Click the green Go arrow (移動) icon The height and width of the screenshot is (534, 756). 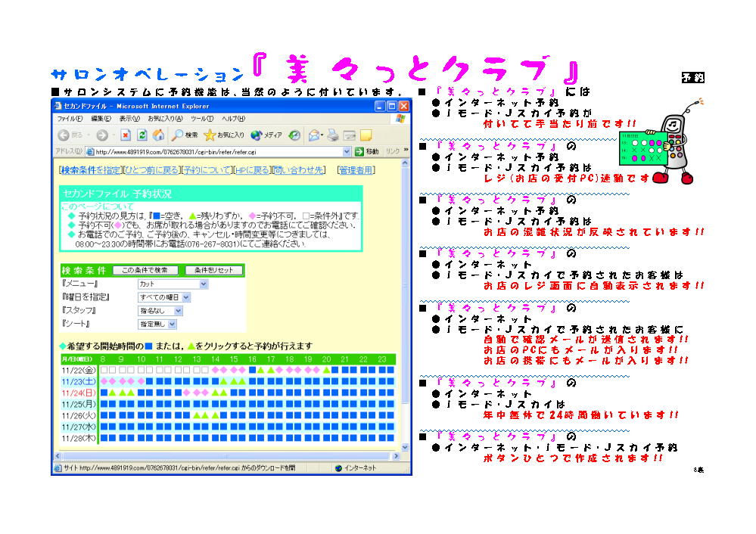pyautogui.click(x=359, y=152)
